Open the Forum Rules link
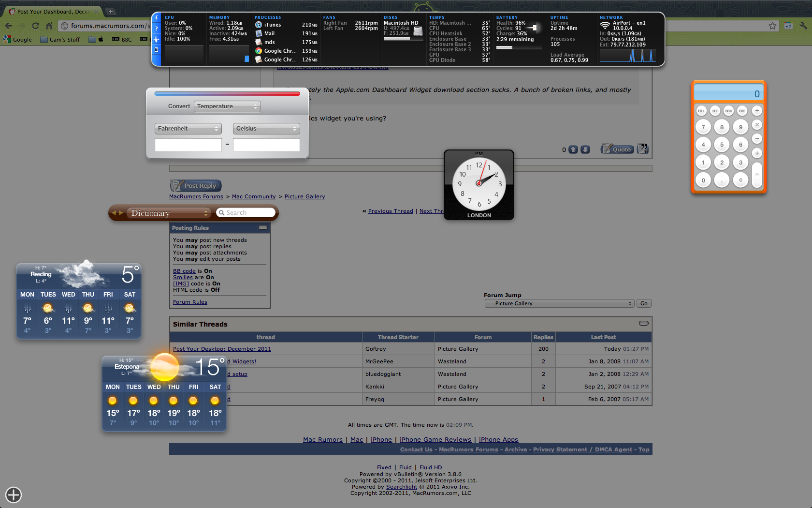 pos(190,302)
